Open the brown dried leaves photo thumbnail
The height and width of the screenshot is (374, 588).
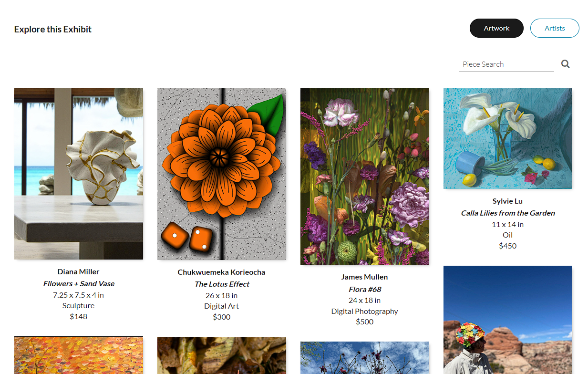(x=222, y=355)
